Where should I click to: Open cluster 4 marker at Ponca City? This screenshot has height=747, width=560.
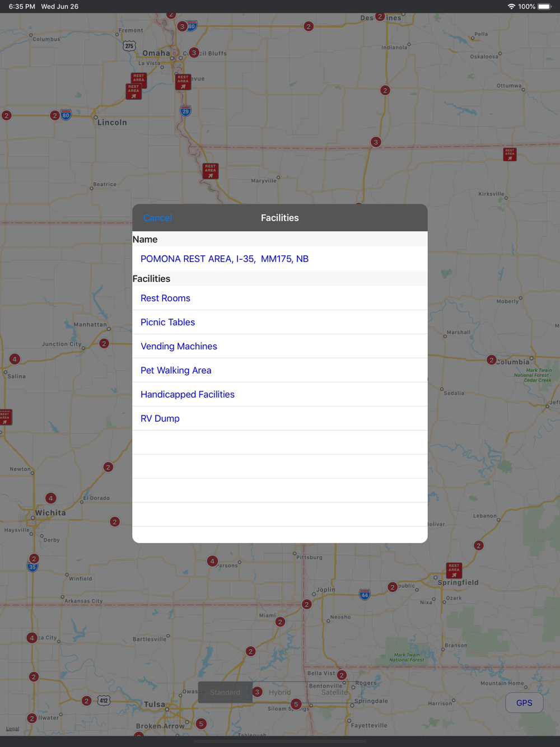coord(32,637)
